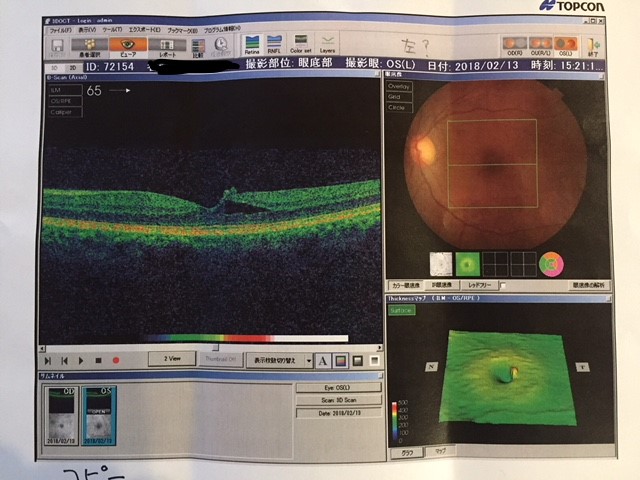Click the stop playback button

pos(98,361)
